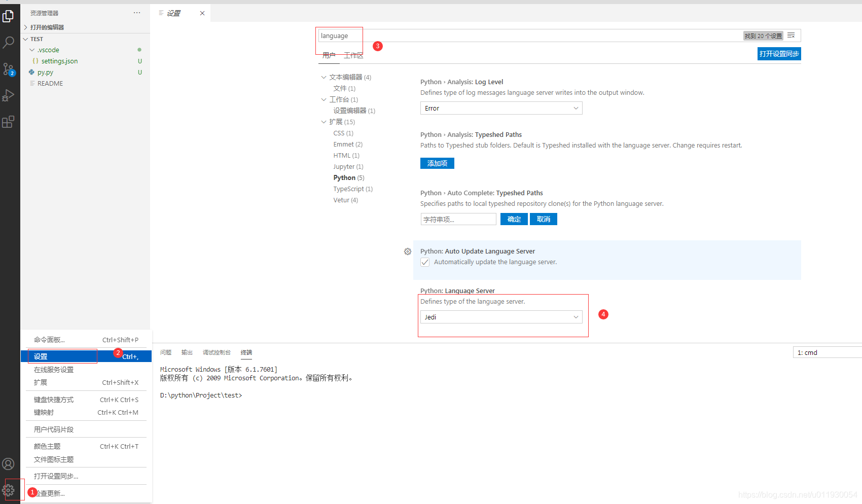
Task: Choose 文件图标主题 menu entry
Action: (86, 460)
